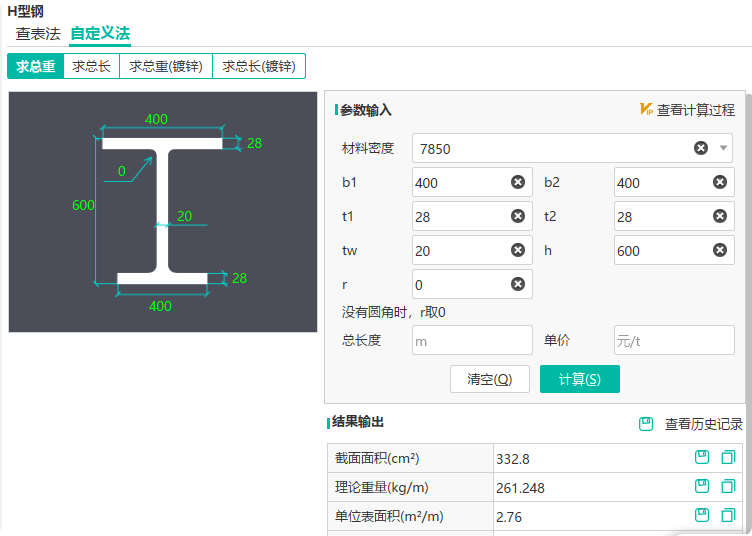Switch to the 查表法 tab
This screenshot has width=752, height=536.
pyautogui.click(x=38, y=34)
